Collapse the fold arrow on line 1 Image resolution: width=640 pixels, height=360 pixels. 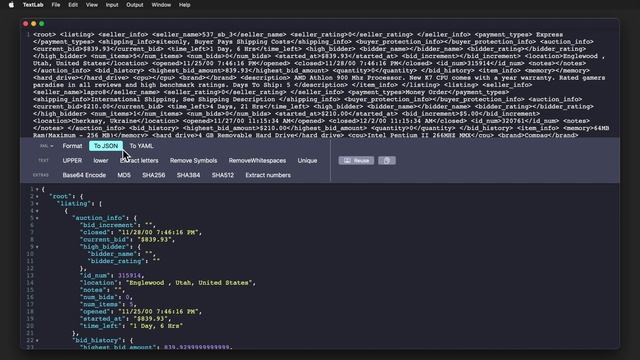click(37, 189)
